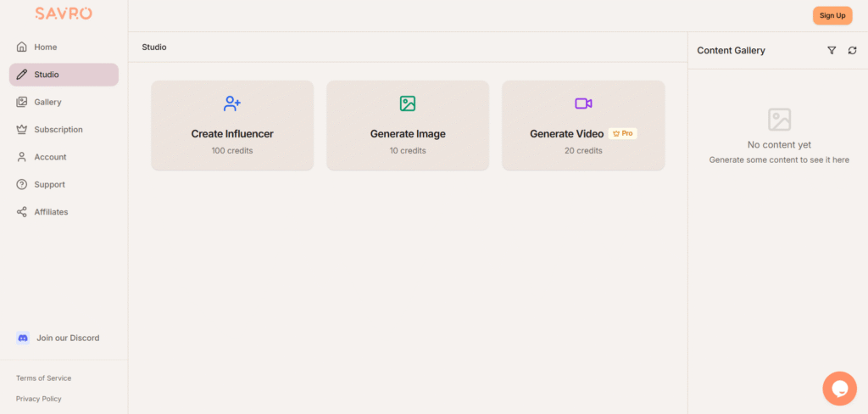Open the Privacy Policy link

click(x=39, y=399)
